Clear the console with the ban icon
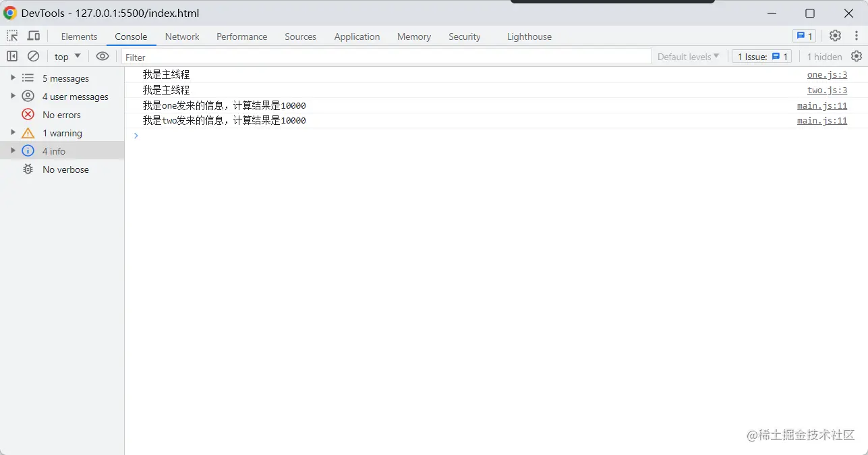This screenshot has width=868, height=455. coord(33,56)
